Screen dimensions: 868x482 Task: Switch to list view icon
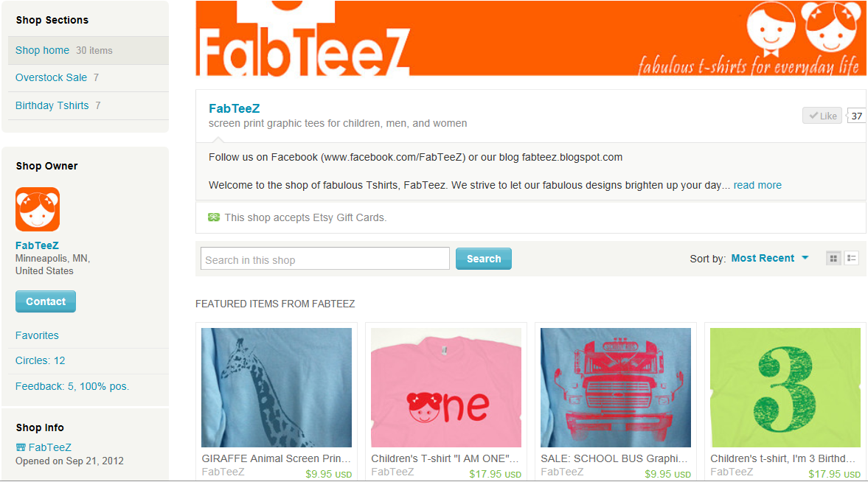[851, 259]
